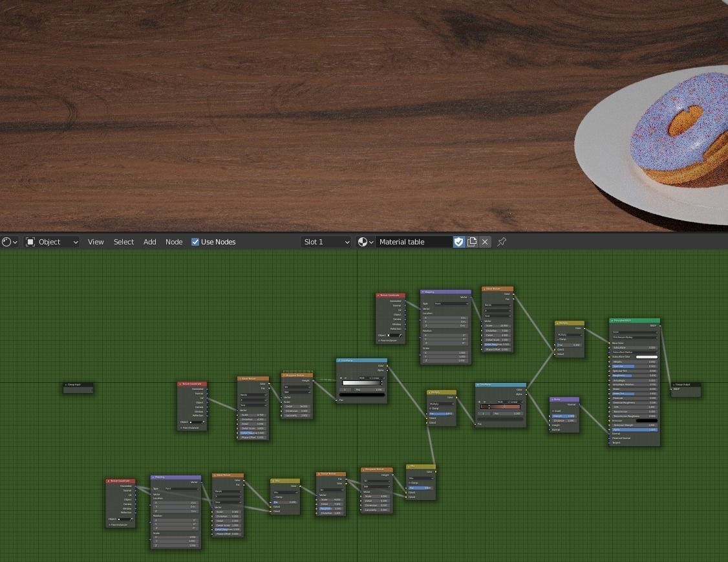Adjust the Alpha slider on Principled BSDF
This screenshot has height=562, width=728.
click(634, 429)
